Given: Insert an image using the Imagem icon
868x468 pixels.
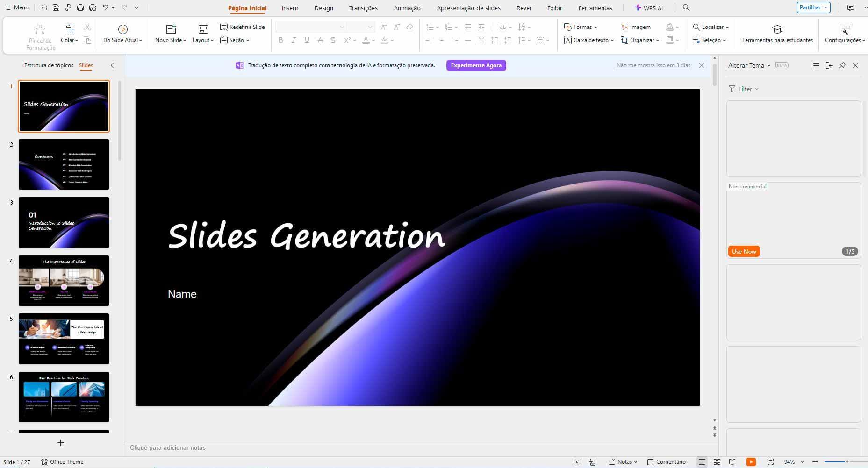Looking at the screenshot, I should [x=636, y=27].
